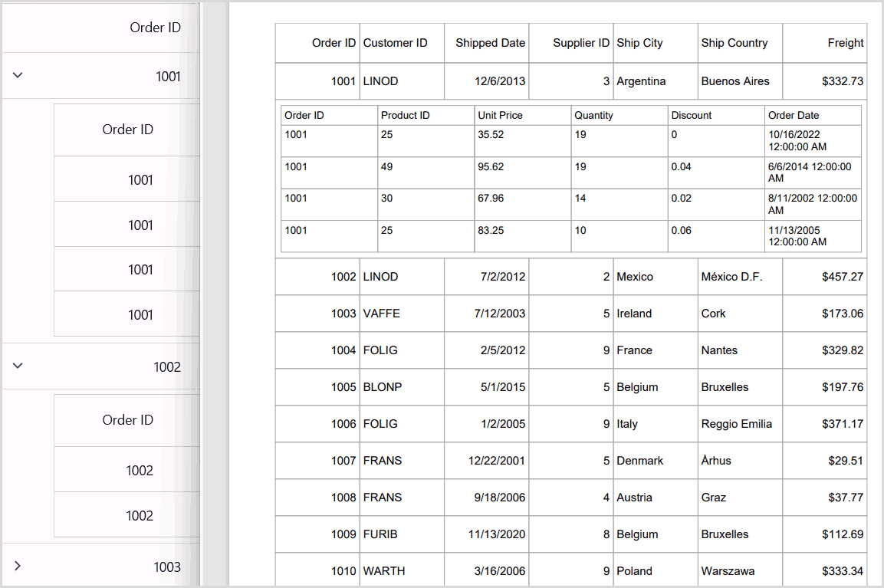This screenshot has height=588, width=884.
Task: Click the Order ID header in left grid
Action: 155,28
